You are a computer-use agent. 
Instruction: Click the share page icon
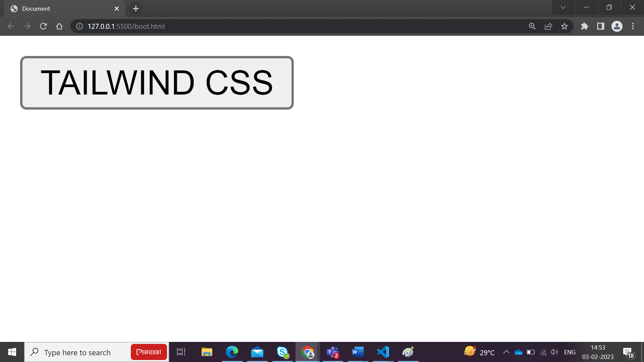coord(548,26)
